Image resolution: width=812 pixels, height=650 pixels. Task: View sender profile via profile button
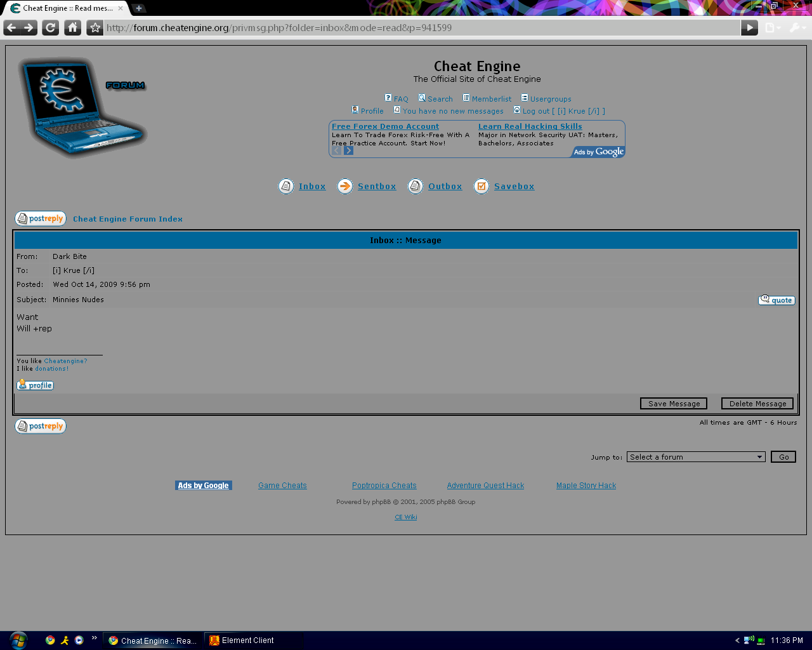pyautogui.click(x=36, y=385)
